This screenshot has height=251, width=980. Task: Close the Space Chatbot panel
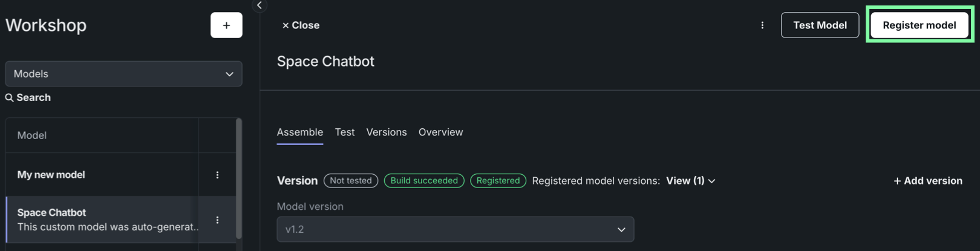point(301,25)
